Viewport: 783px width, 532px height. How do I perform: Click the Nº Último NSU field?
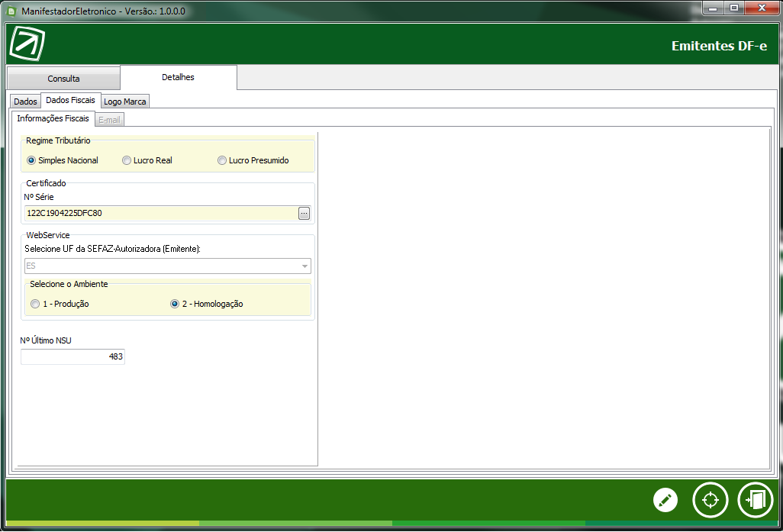73,356
